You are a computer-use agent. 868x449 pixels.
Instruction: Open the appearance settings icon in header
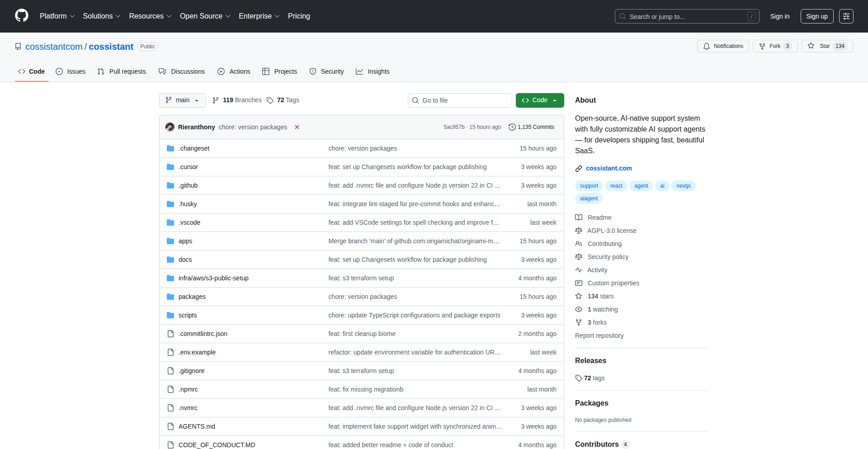(846, 16)
